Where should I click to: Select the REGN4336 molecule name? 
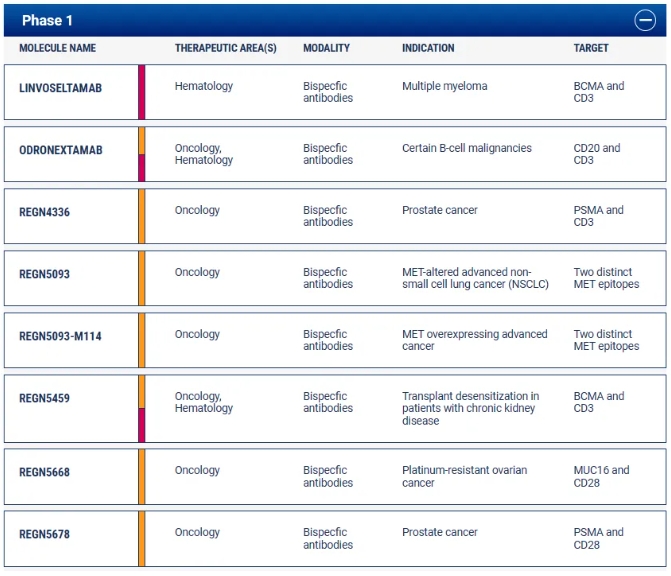point(44,212)
